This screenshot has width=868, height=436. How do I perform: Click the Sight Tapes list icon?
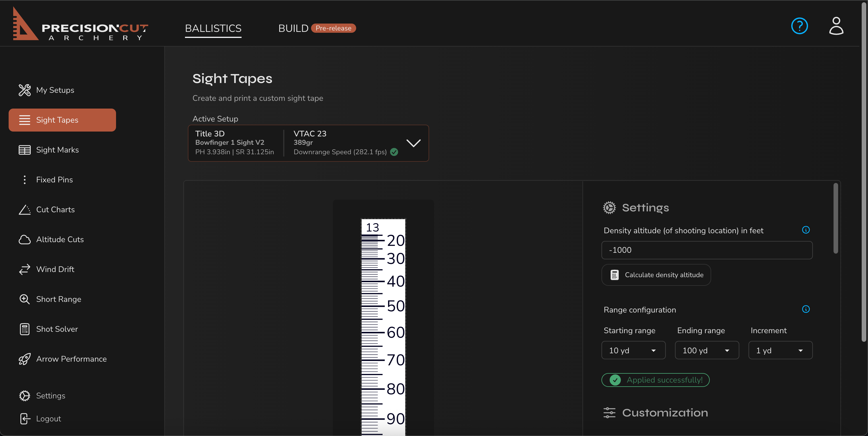click(25, 120)
